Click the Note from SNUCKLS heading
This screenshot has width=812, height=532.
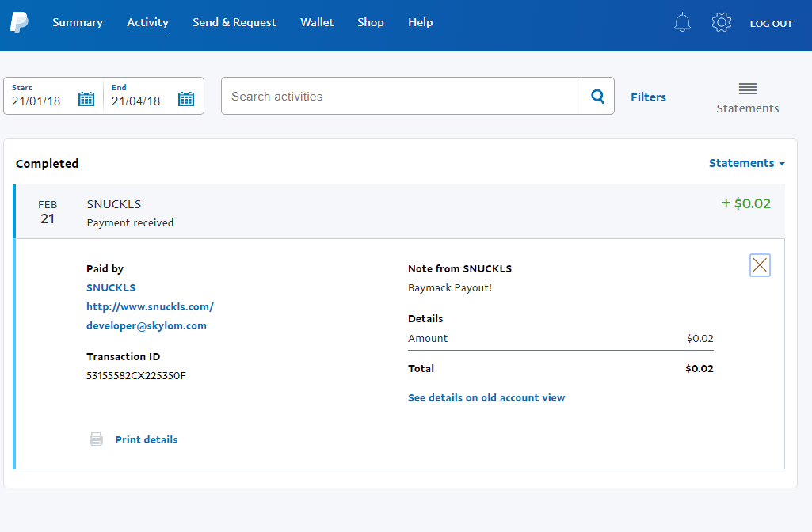459,268
